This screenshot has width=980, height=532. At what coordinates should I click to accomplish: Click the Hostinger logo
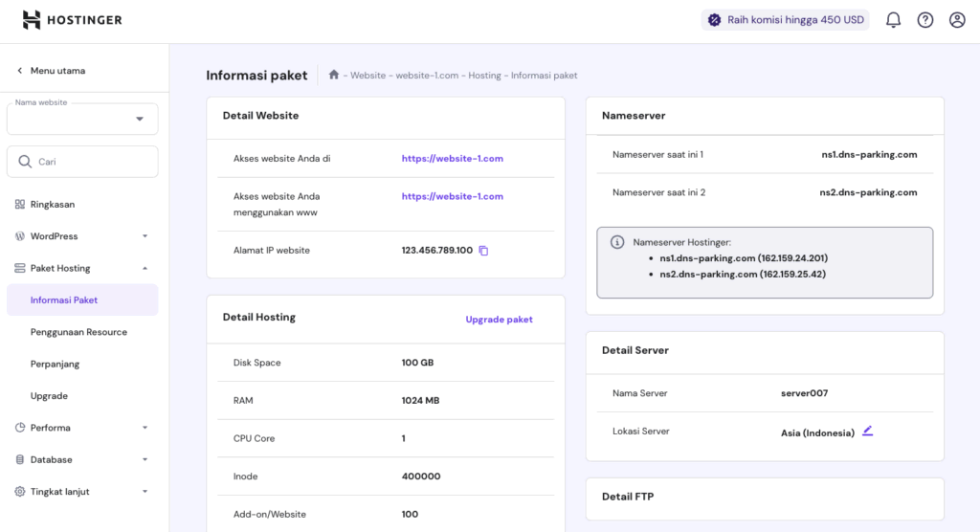point(72,20)
